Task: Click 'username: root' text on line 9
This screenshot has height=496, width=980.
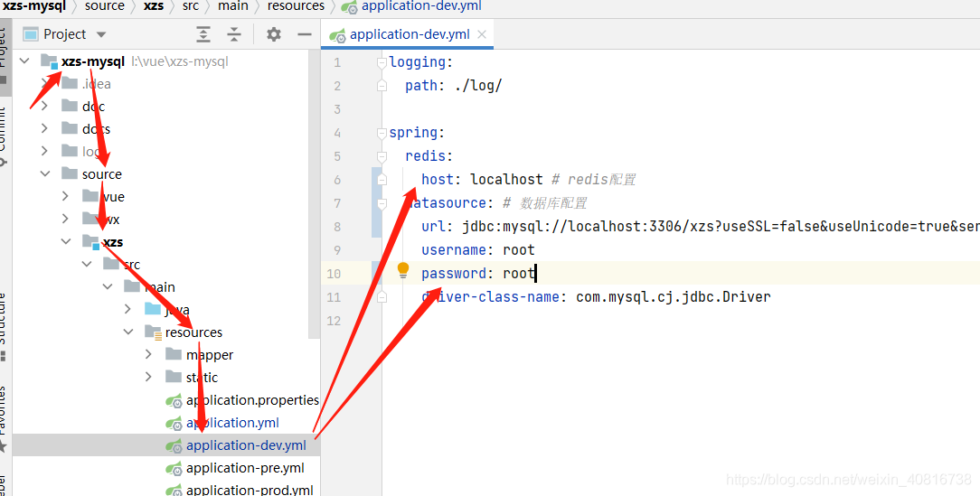Action: (x=478, y=250)
